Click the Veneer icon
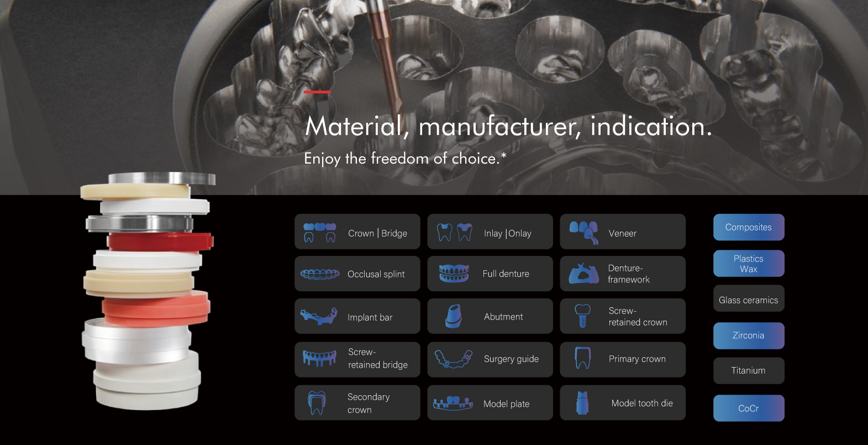868x445 pixels. 584,232
